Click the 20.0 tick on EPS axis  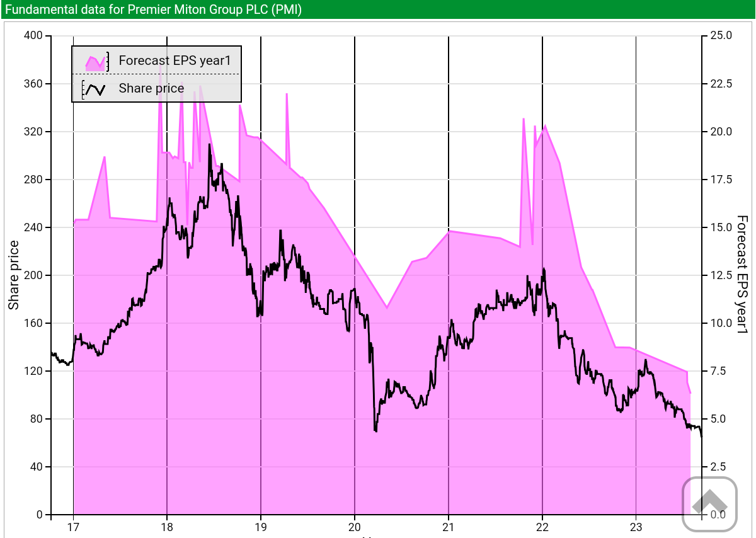click(x=721, y=132)
